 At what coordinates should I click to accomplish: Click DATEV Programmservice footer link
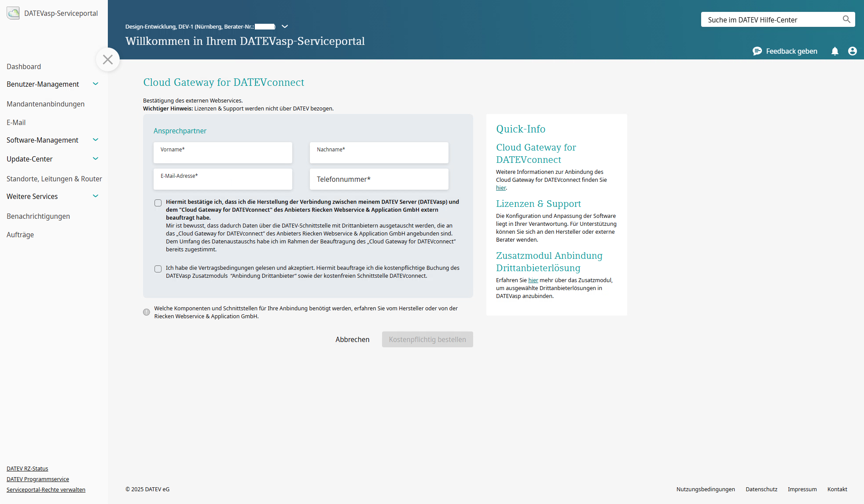point(37,479)
